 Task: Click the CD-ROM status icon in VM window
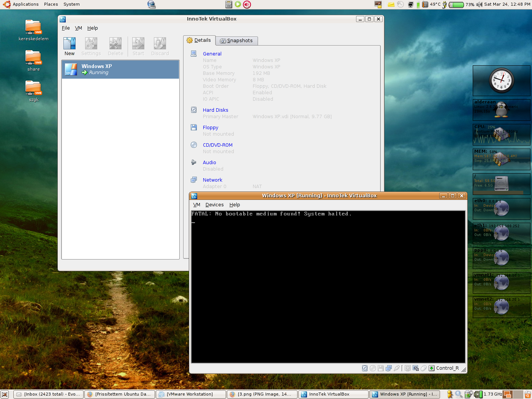point(373,368)
